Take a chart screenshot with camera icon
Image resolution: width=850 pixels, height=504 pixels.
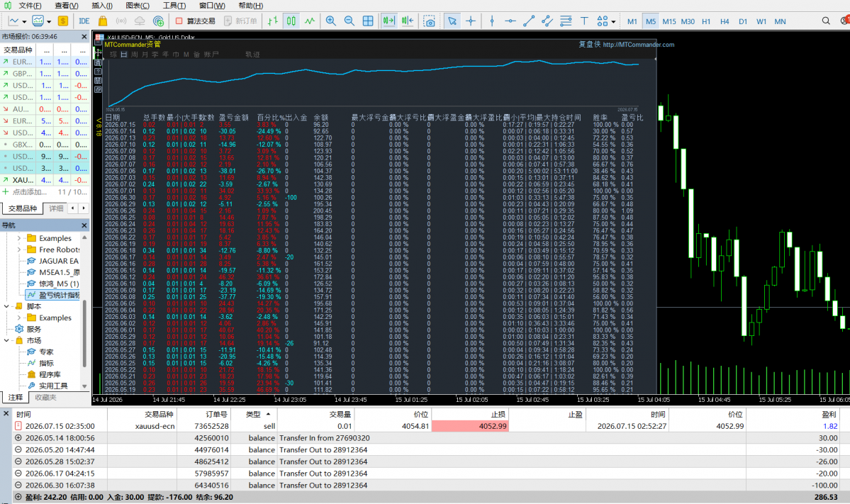[x=430, y=21]
